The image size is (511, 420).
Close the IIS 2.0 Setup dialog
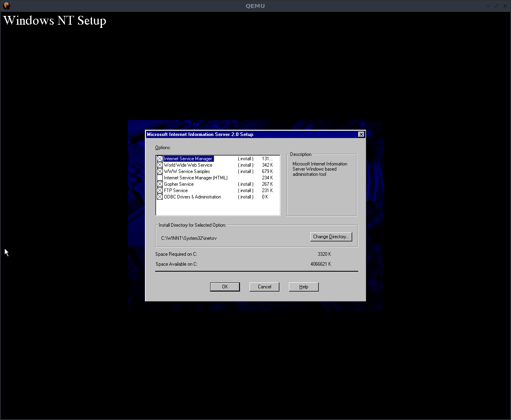click(x=361, y=134)
